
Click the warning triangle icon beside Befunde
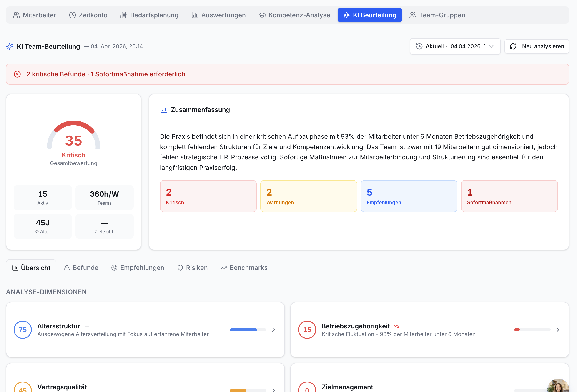tap(67, 268)
